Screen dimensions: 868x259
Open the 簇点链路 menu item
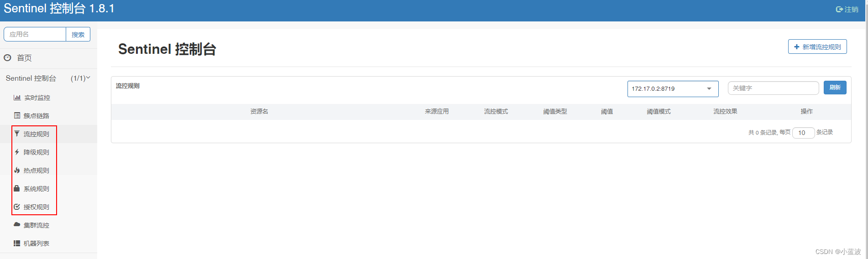pyautogui.click(x=48, y=116)
